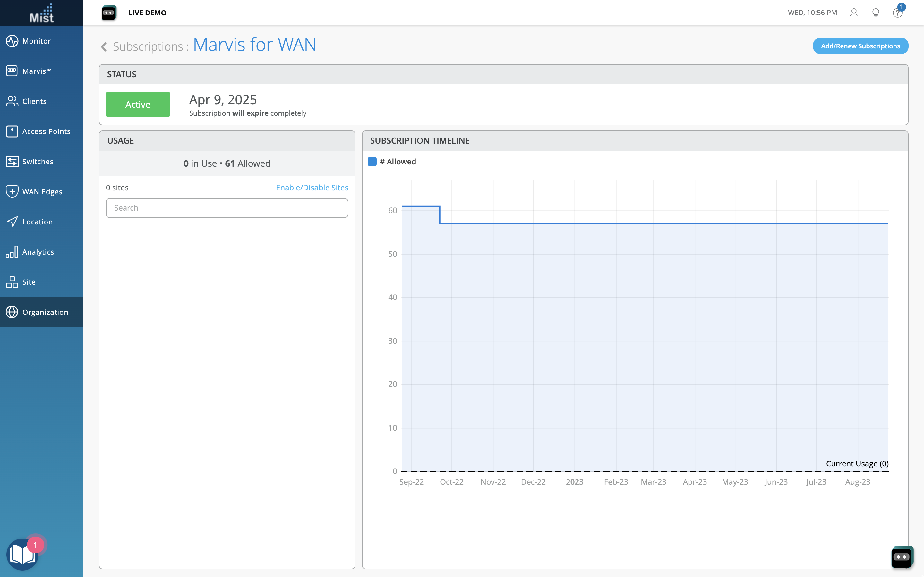
Task: Select the Organization menu item
Action: point(45,312)
